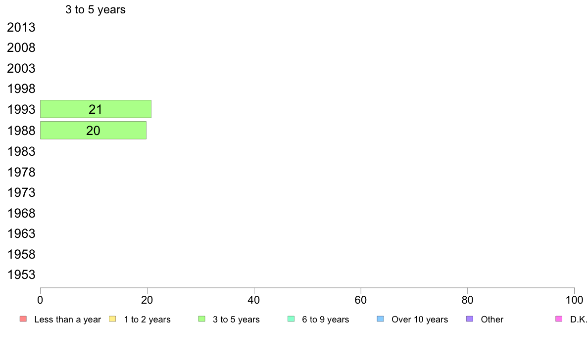Click the 100 tick on the x-axis

pyautogui.click(x=574, y=300)
